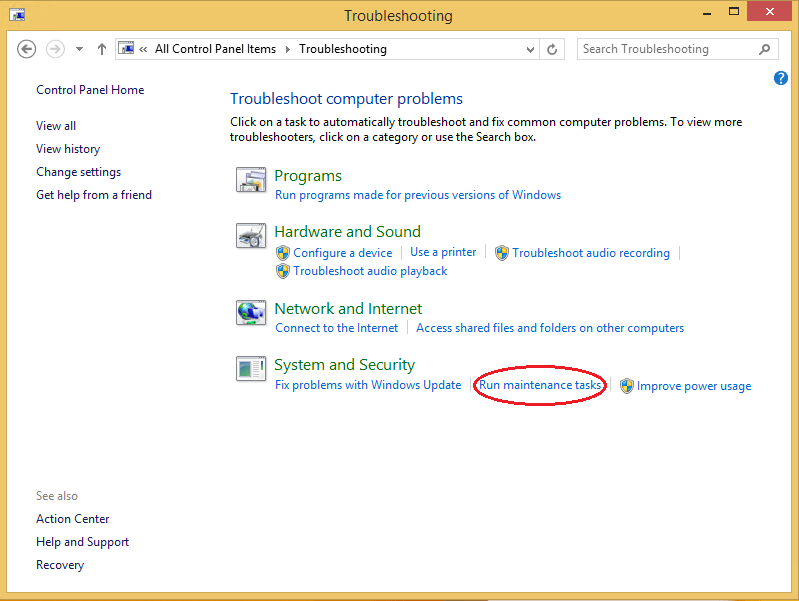The width and height of the screenshot is (799, 601).
Task: Open Recovery under See also
Action: tap(60, 565)
